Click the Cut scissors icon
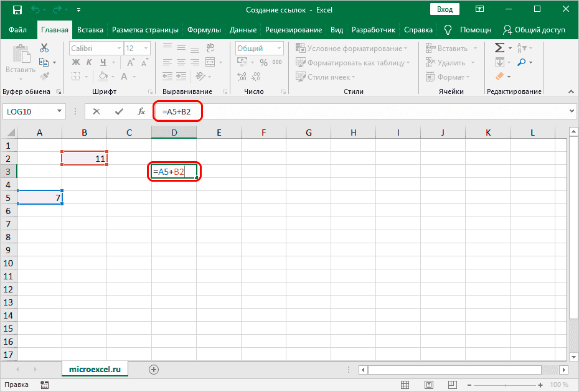This screenshot has height=392, width=579. coord(44,48)
